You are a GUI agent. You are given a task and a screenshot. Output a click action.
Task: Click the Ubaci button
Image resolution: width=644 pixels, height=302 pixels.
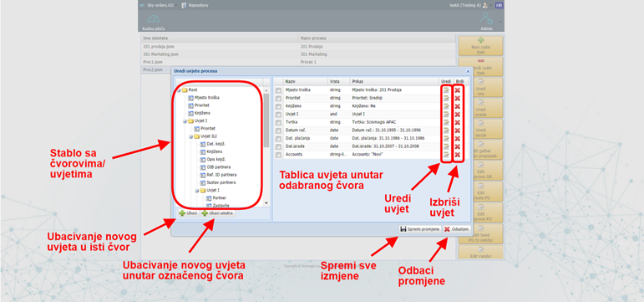(188, 213)
